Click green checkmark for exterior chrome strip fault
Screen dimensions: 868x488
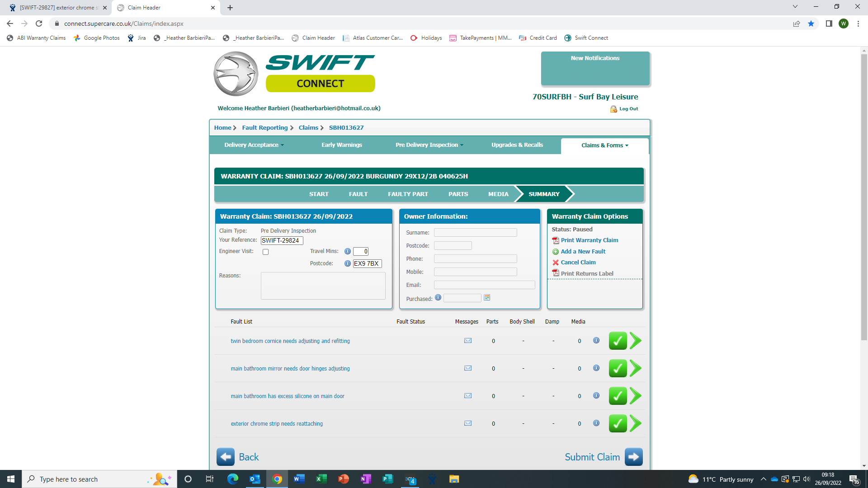(618, 423)
